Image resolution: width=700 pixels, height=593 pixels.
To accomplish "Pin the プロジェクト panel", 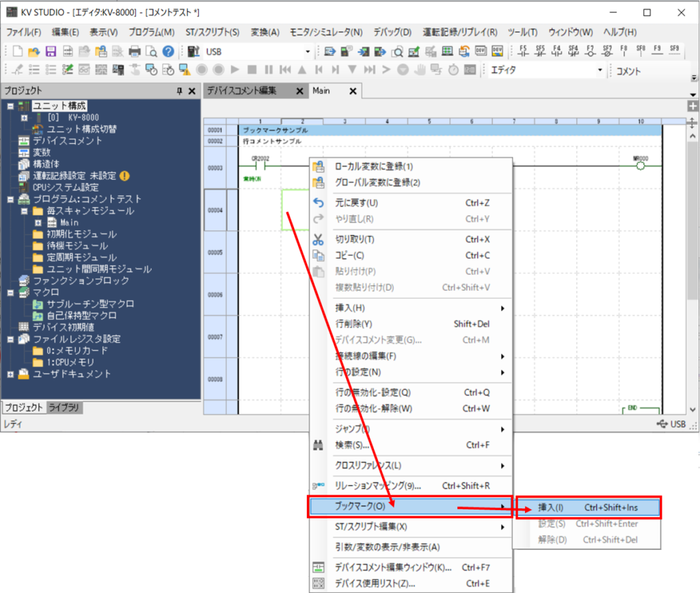I will (180, 91).
